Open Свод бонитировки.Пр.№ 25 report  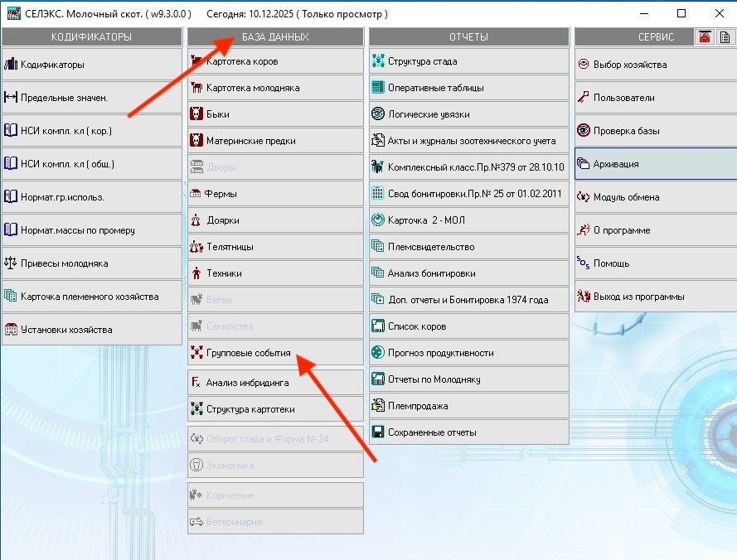pos(469,194)
